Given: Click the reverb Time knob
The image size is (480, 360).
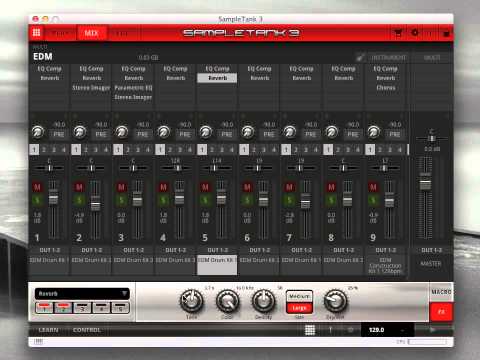Looking at the screenshot, I should 192,300.
